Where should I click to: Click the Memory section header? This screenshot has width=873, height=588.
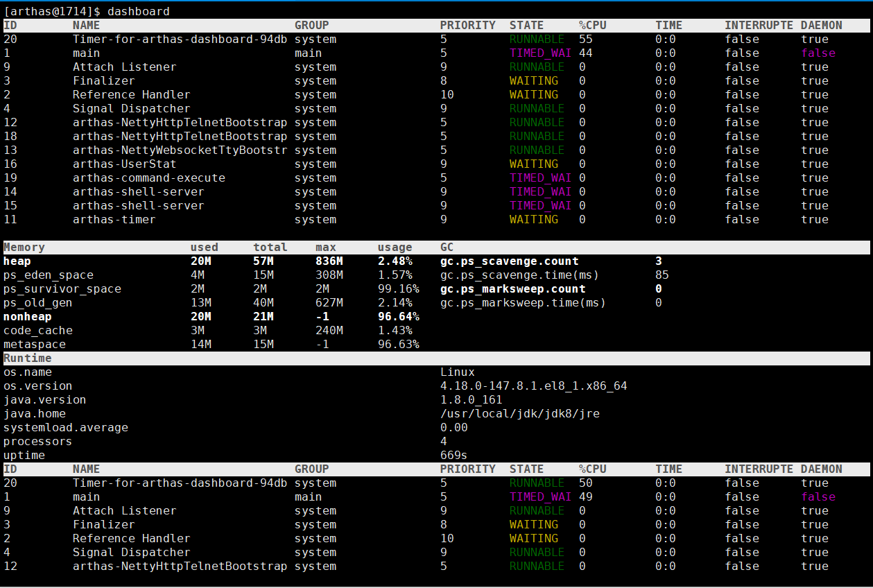pyautogui.click(x=24, y=248)
